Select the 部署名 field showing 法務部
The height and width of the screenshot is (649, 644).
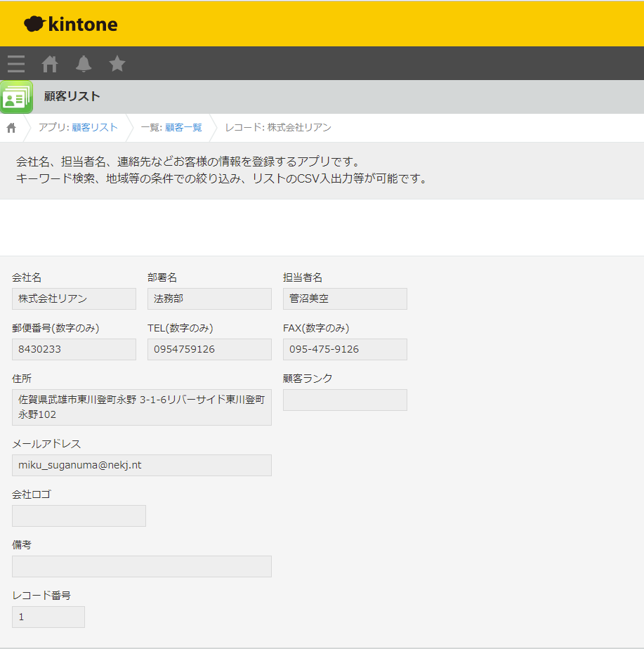(209, 299)
